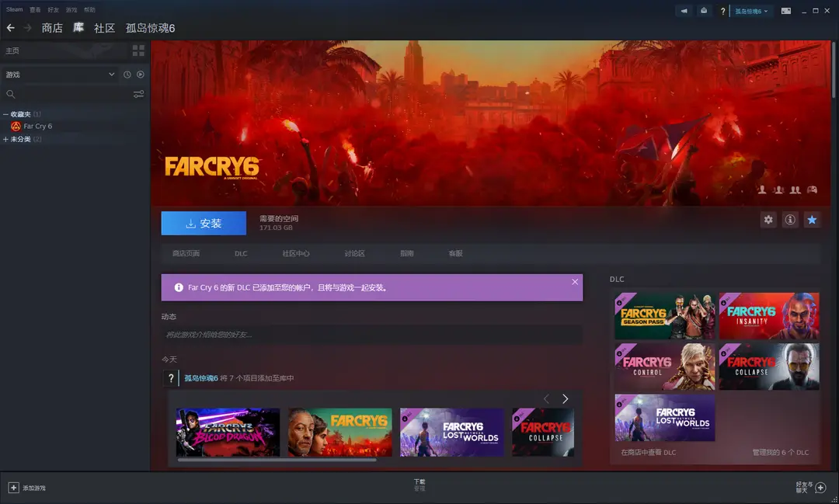Go back with the left arrow
This screenshot has width=839, height=504.
[11, 28]
